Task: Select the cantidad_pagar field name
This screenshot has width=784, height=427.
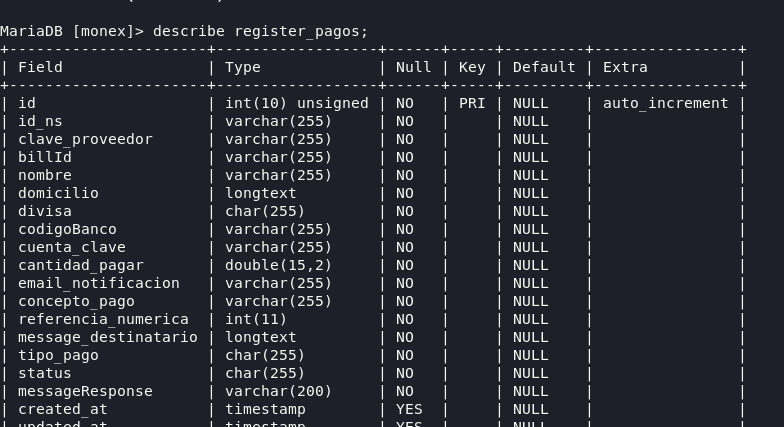Action: coord(81,266)
